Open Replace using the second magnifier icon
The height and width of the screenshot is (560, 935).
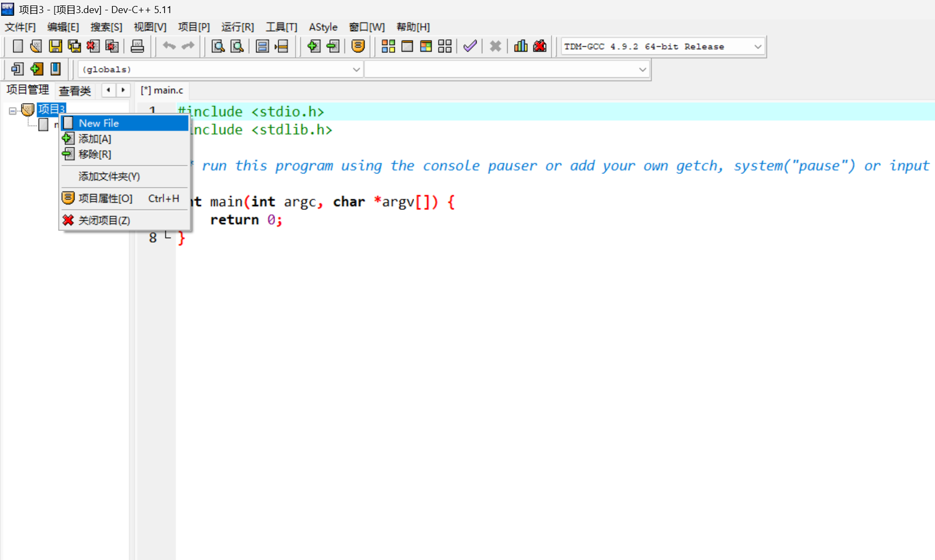tap(237, 46)
